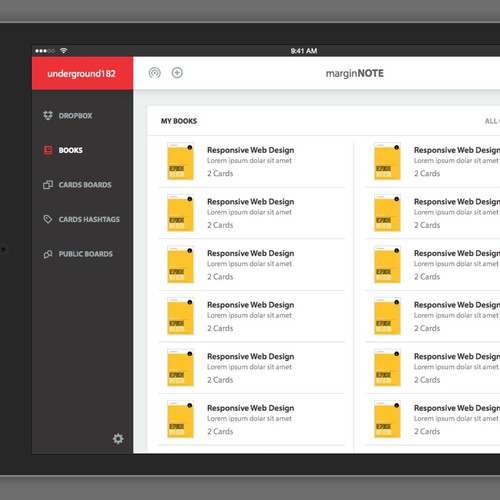Open settings with the gear icon
The width and height of the screenshot is (500, 500).
[x=118, y=439]
